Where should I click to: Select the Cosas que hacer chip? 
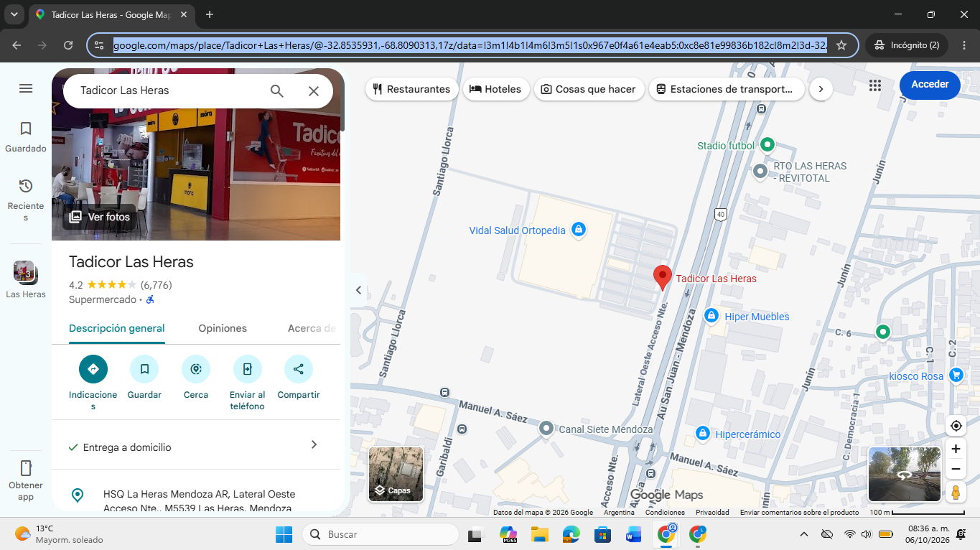click(589, 89)
